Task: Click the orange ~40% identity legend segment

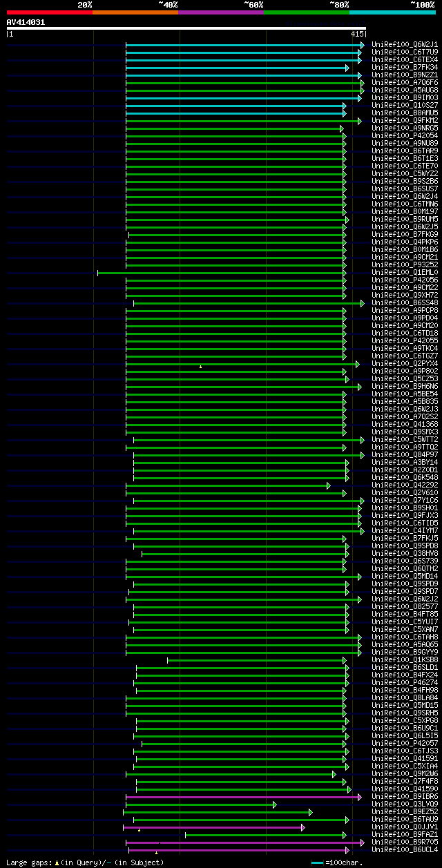Action: click(135, 12)
